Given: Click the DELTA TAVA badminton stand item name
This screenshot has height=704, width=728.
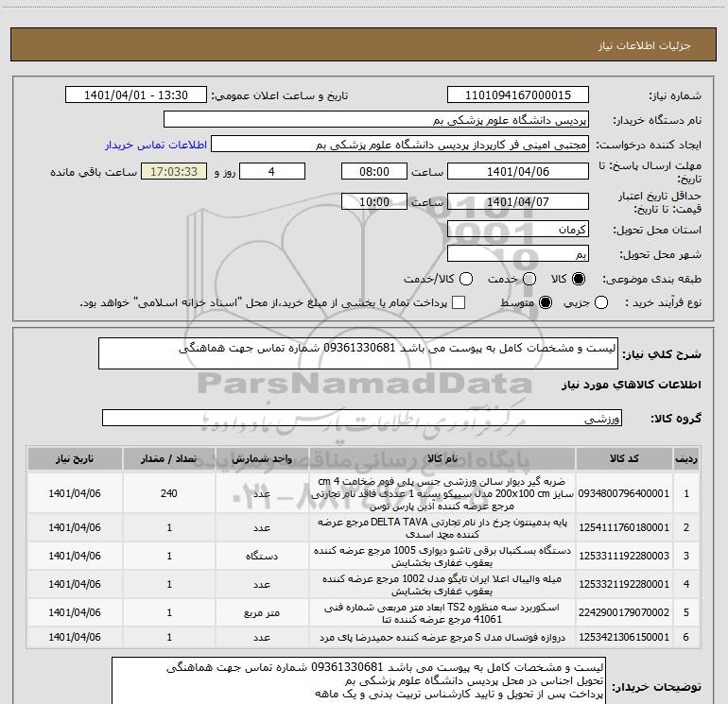Looking at the screenshot, I should [442, 527].
